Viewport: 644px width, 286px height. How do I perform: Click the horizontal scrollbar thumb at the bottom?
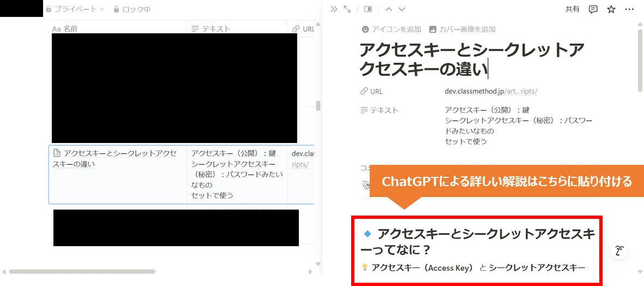tap(82, 272)
